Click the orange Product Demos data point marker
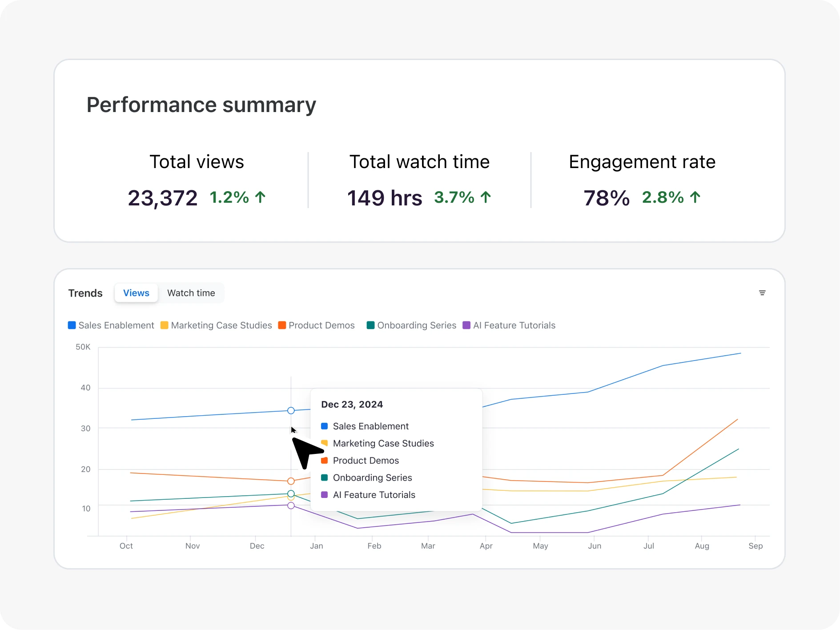The image size is (840, 630). [x=291, y=481]
